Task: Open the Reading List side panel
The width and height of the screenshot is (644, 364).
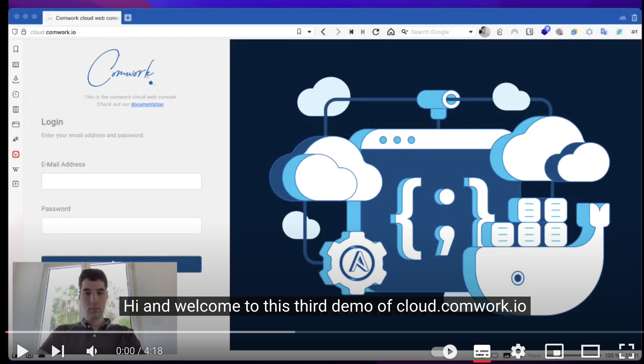Action: click(x=16, y=64)
